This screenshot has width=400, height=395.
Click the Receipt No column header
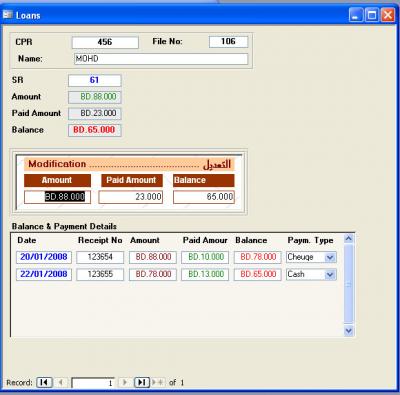(x=100, y=240)
